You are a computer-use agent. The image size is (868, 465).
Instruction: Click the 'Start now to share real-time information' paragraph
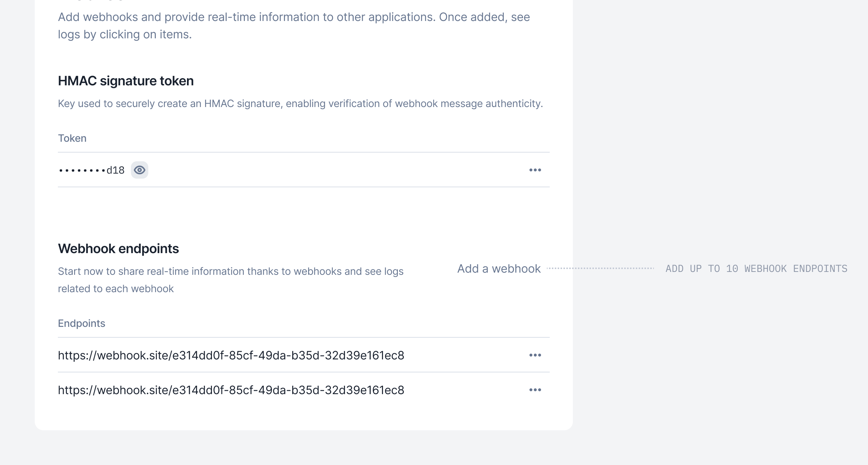click(x=230, y=272)
